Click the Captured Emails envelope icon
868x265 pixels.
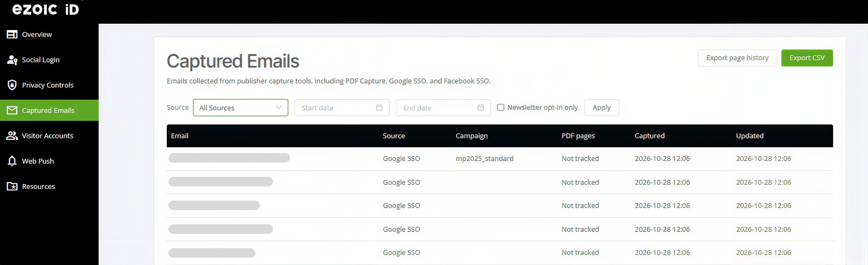click(12, 110)
